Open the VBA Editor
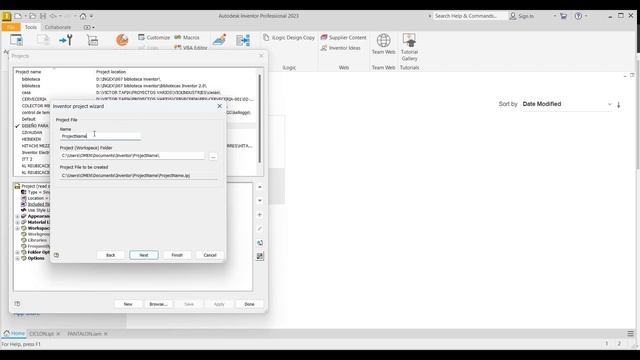The height and width of the screenshot is (360, 640). coord(191,47)
